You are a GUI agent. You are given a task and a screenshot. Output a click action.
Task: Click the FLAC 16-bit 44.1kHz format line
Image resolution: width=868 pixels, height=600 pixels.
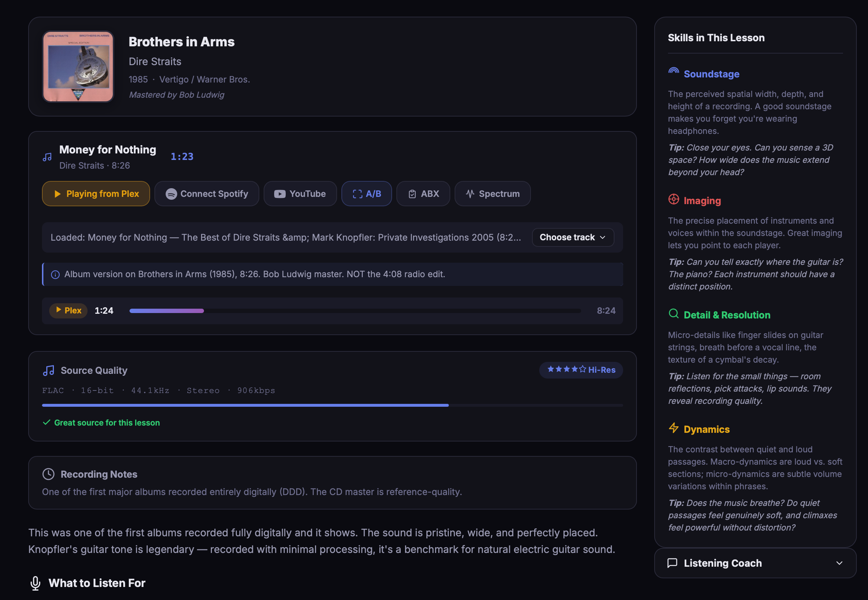(x=158, y=390)
